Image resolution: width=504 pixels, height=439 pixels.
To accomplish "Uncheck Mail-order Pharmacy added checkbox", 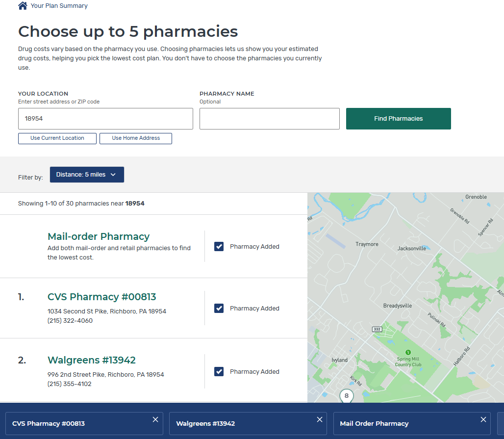I will 219,247.
